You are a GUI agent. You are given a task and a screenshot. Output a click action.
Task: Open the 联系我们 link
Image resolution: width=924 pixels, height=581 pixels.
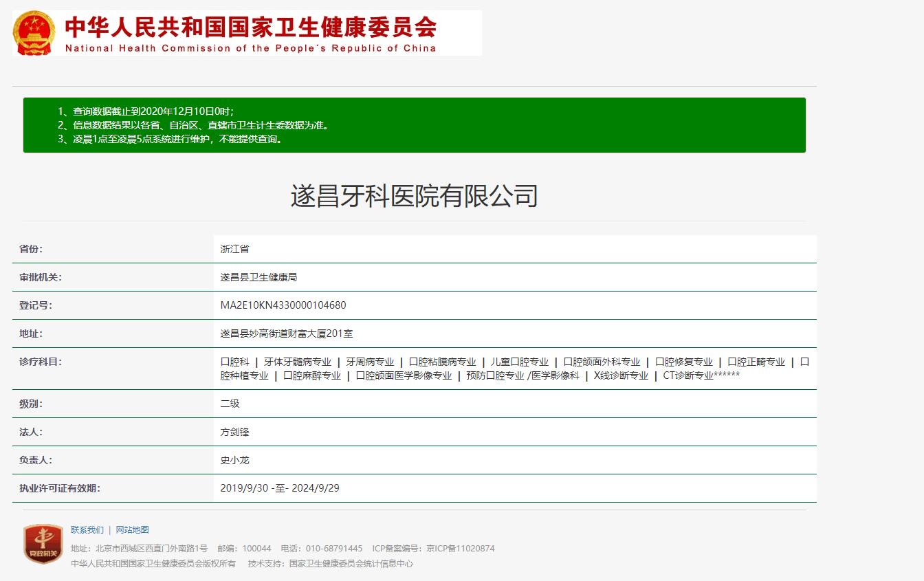pos(87,530)
